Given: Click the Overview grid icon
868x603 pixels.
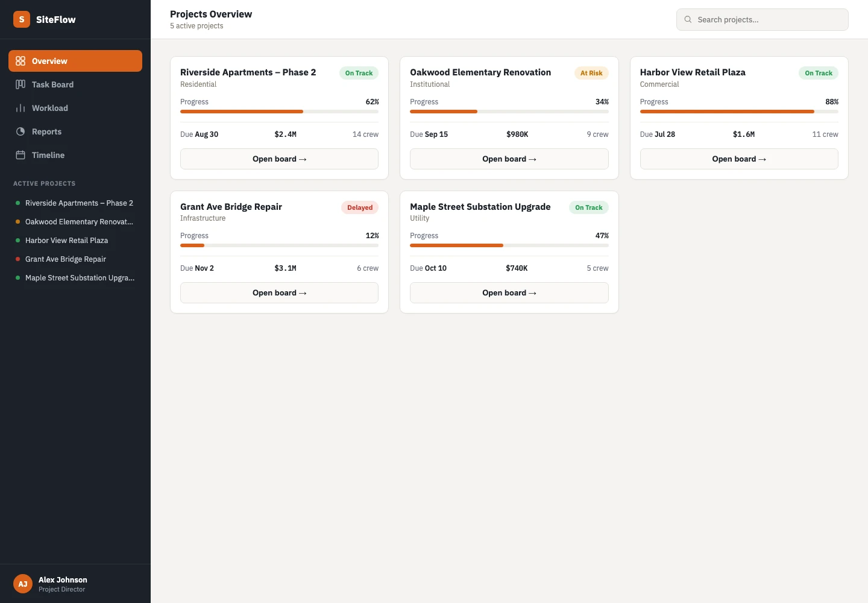Looking at the screenshot, I should 20,61.
